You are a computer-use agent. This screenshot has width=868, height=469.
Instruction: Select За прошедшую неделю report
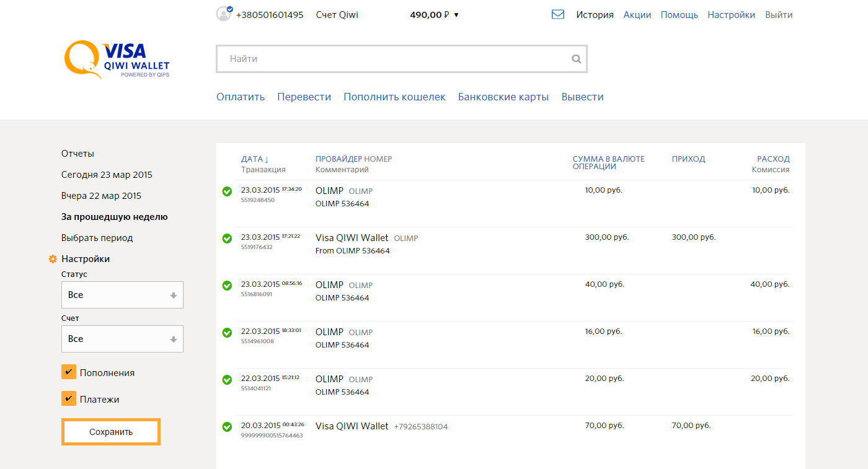[x=115, y=217]
